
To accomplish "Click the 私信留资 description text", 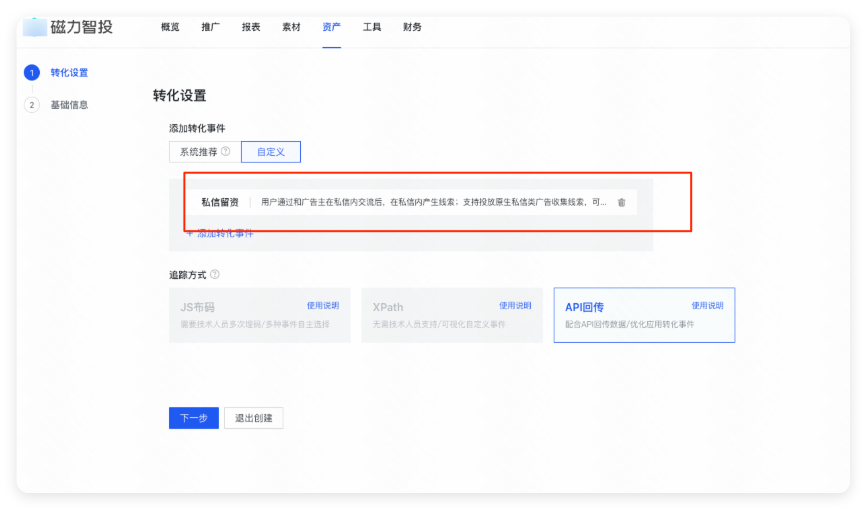I will (x=434, y=202).
